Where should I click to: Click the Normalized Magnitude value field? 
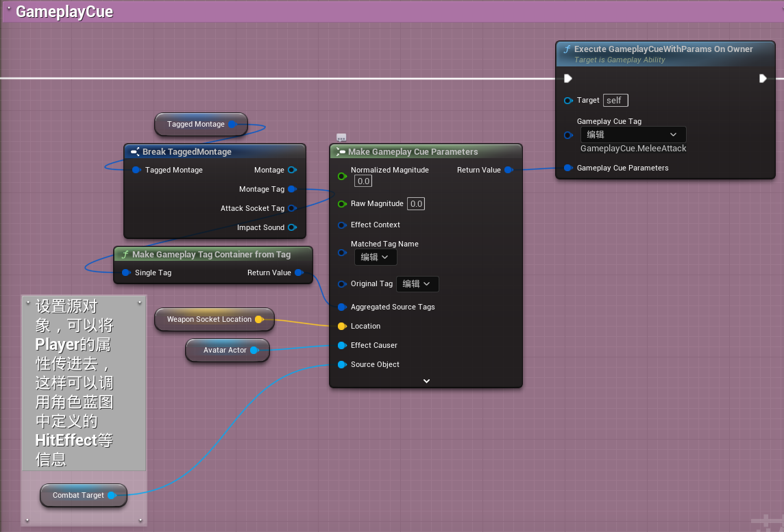click(363, 181)
